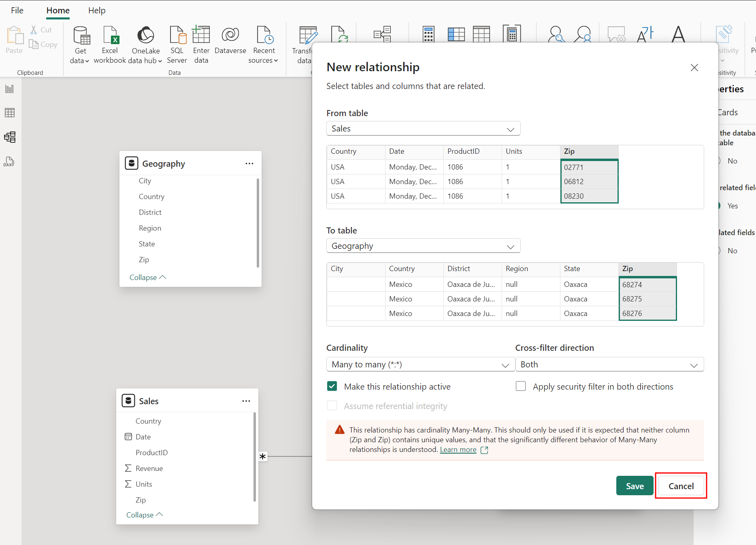The image size is (756, 545).
Task: Switch to Table view in sidebar
Action: click(10, 113)
